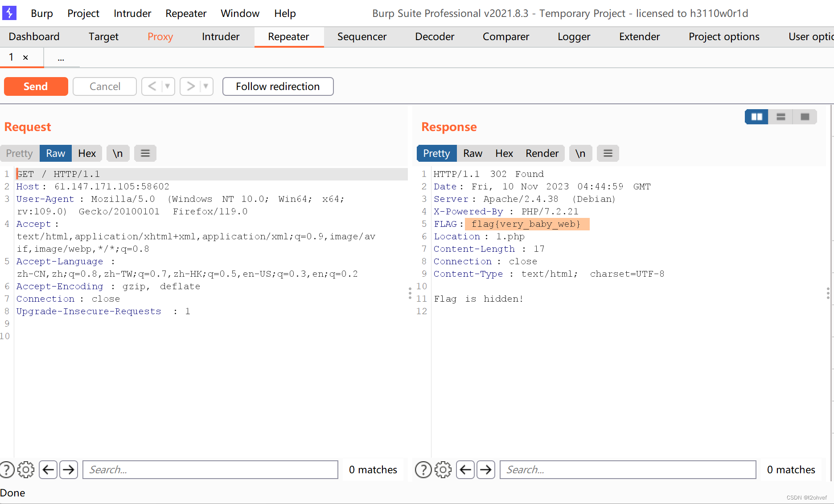Open the dropdown beside the back navigation arrow

pyautogui.click(x=167, y=86)
